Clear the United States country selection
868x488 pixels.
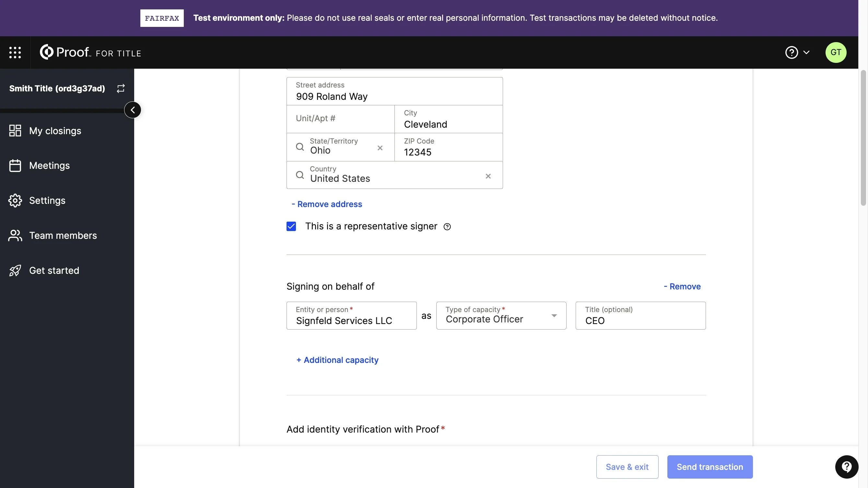[x=488, y=176]
